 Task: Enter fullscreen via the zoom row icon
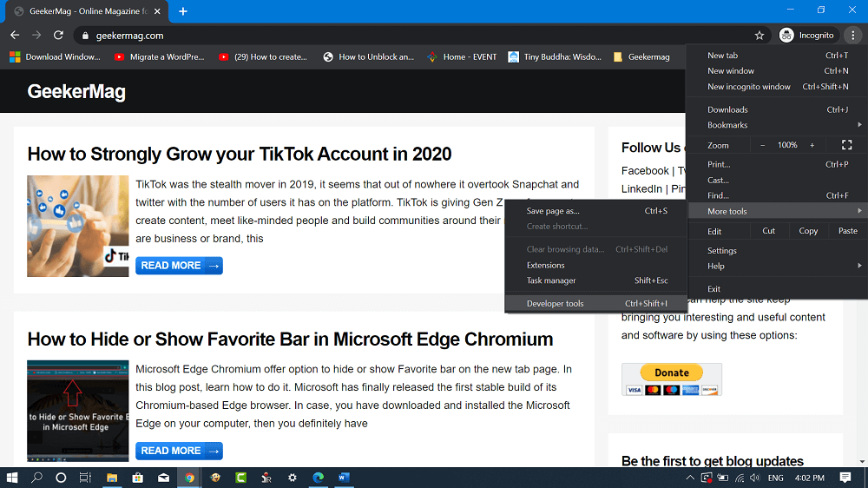click(x=846, y=145)
